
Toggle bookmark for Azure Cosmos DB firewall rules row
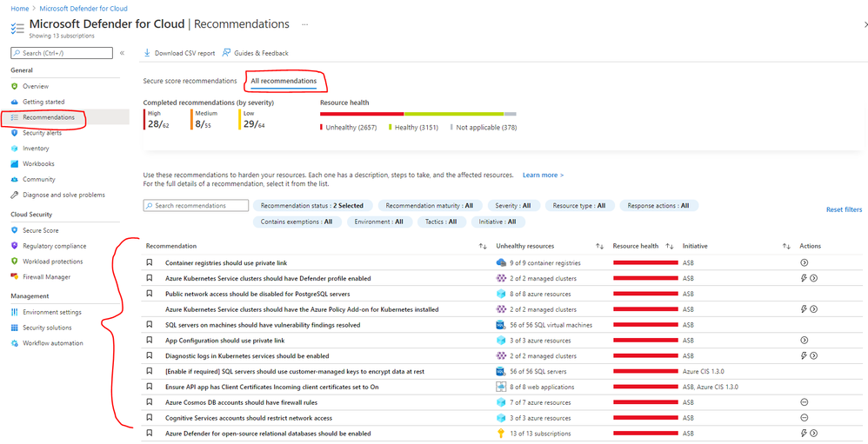(149, 402)
